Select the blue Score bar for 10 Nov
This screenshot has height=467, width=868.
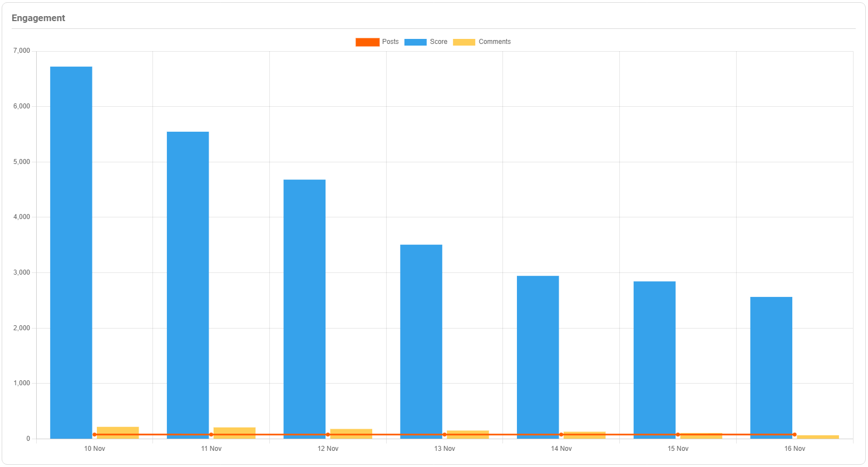pos(71,250)
